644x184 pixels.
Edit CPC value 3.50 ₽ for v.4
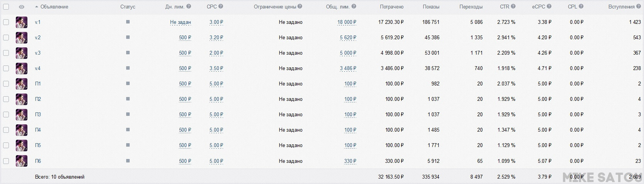pyautogui.click(x=216, y=69)
